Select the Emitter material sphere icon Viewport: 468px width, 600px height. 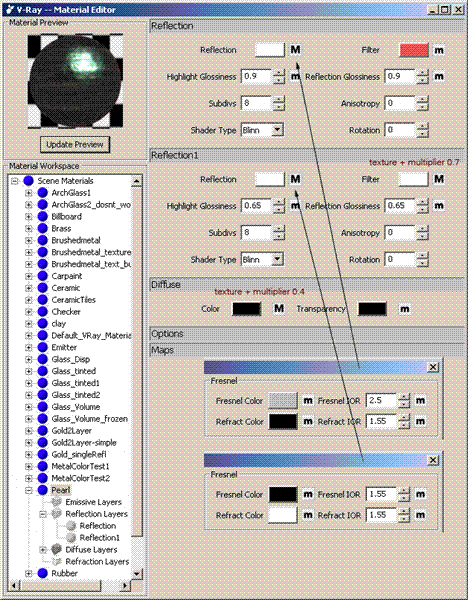click(x=42, y=347)
